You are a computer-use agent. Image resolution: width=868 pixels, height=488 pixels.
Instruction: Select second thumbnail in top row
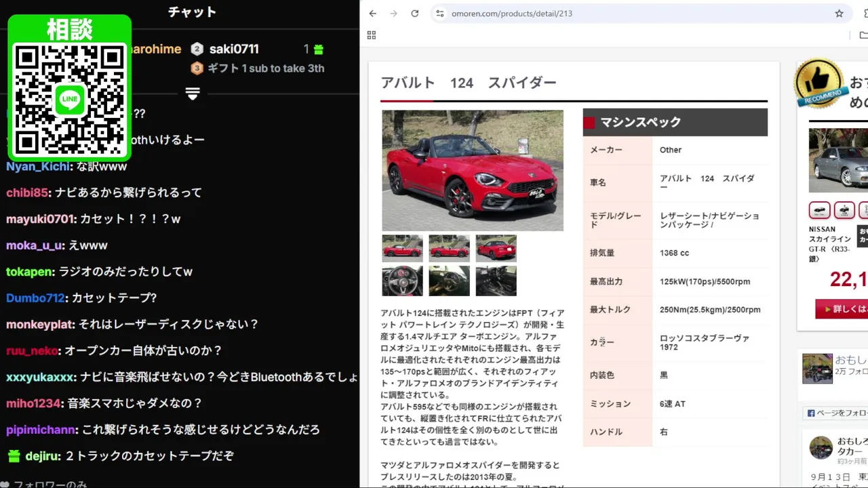[x=449, y=249]
